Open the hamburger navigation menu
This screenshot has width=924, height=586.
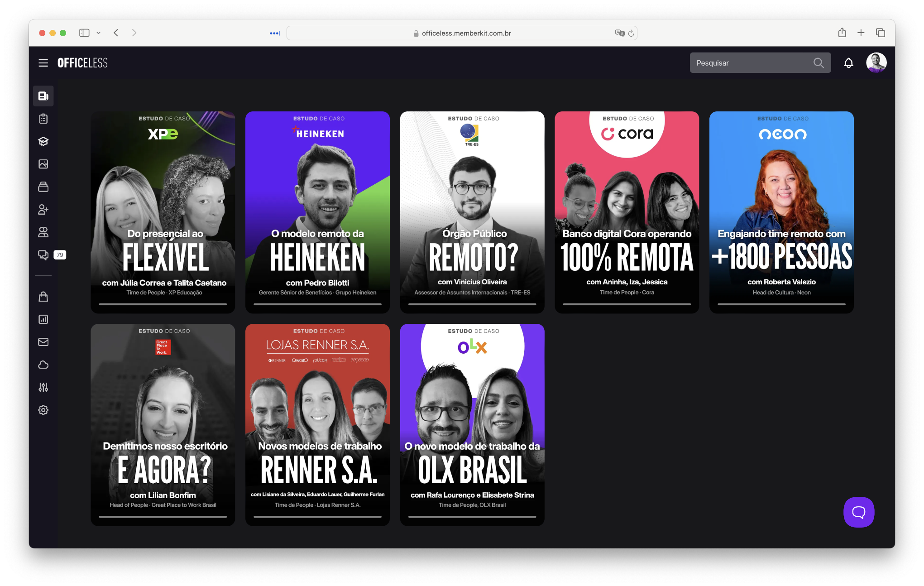[x=43, y=62]
